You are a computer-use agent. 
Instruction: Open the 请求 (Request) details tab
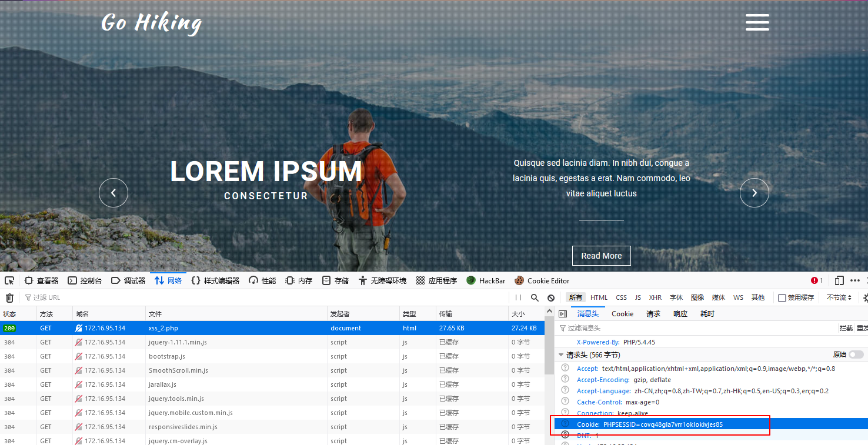point(653,314)
